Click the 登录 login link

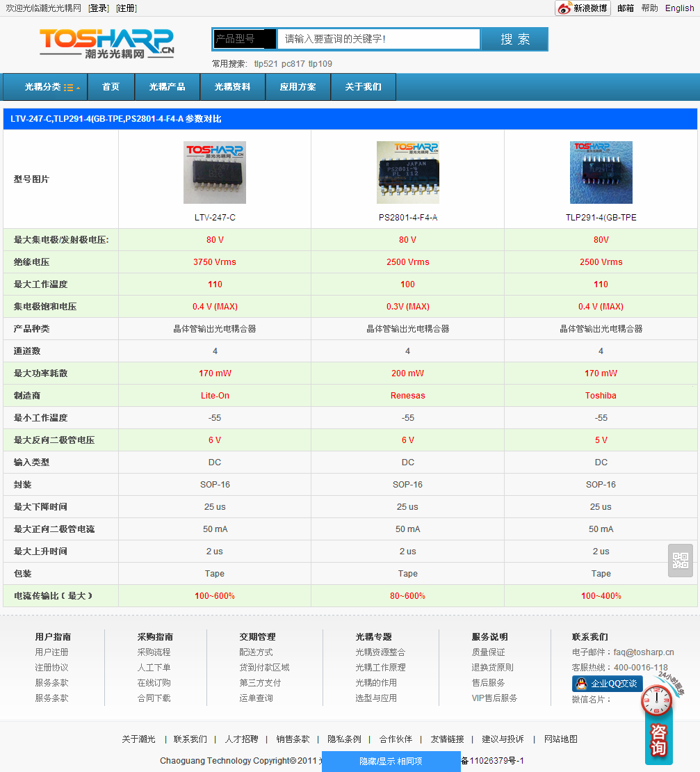[99, 8]
